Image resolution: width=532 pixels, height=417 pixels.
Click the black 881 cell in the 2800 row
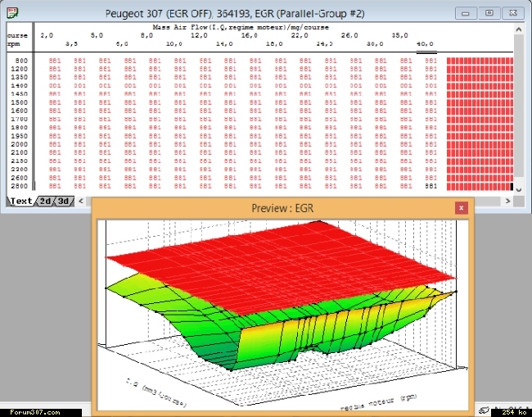click(431, 186)
